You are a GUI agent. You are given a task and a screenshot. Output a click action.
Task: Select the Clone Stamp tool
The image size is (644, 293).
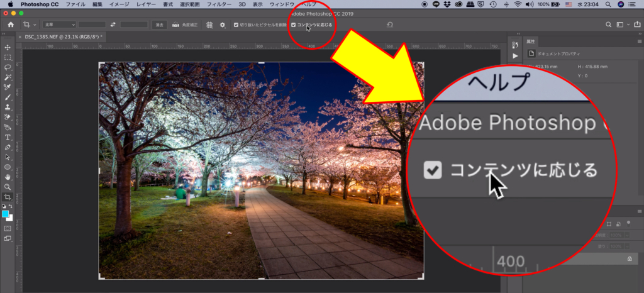pyautogui.click(x=8, y=107)
